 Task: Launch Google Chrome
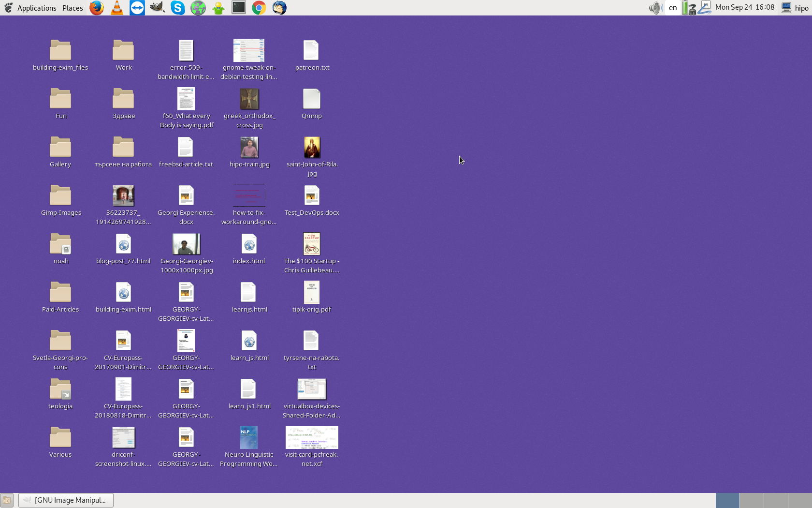click(x=259, y=8)
